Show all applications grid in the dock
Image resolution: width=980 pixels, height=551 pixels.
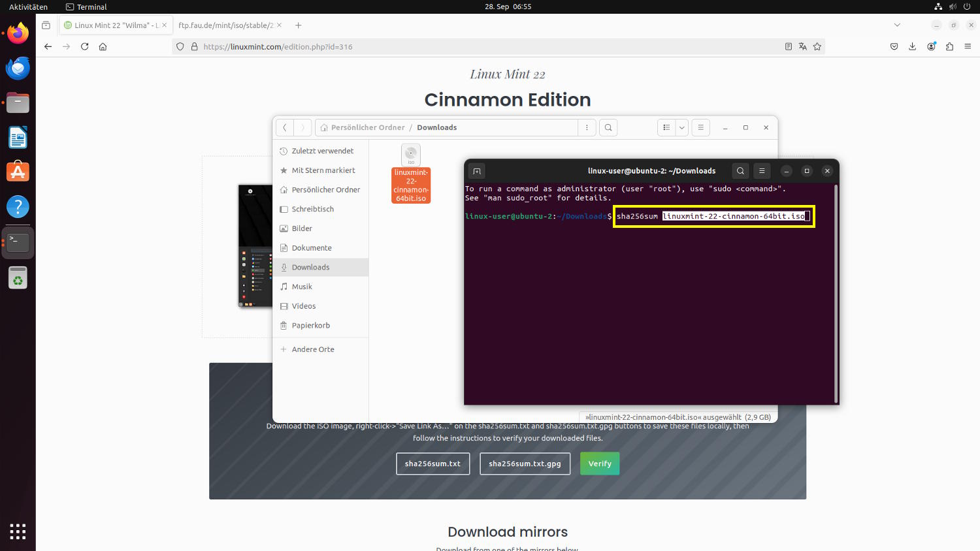(x=18, y=531)
